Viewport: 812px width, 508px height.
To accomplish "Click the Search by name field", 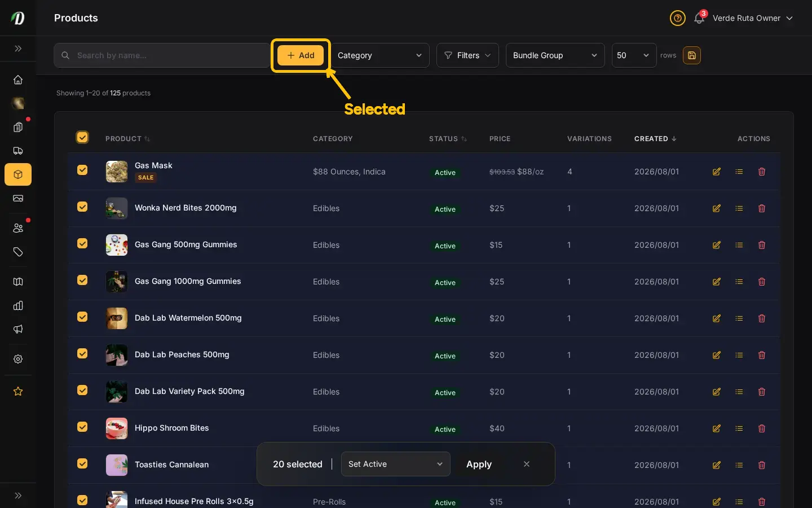I will [x=162, y=55].
